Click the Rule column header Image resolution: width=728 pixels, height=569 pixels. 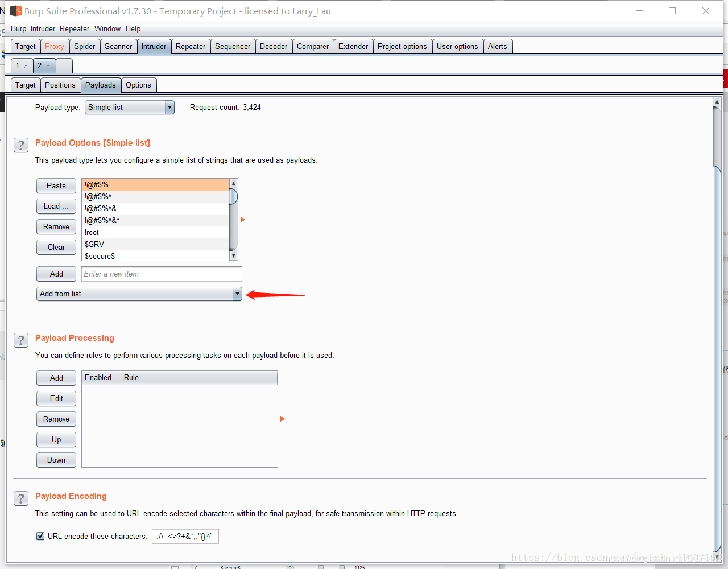[x=199, y=377]
